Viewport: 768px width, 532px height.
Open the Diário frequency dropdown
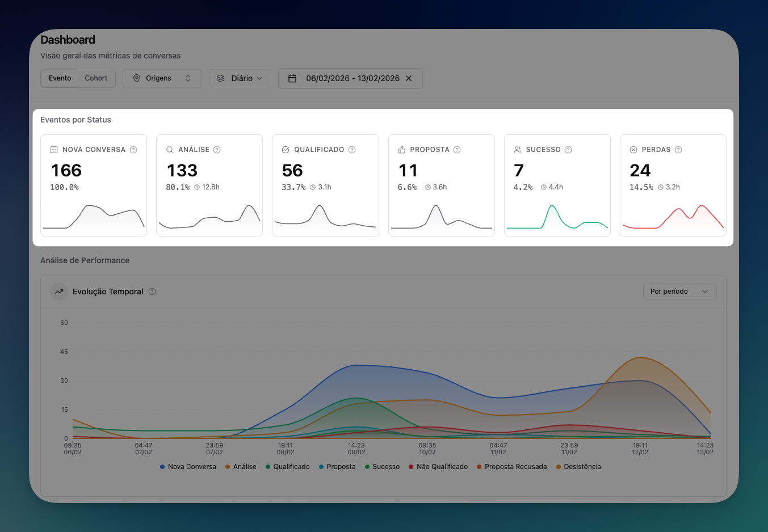240,78
